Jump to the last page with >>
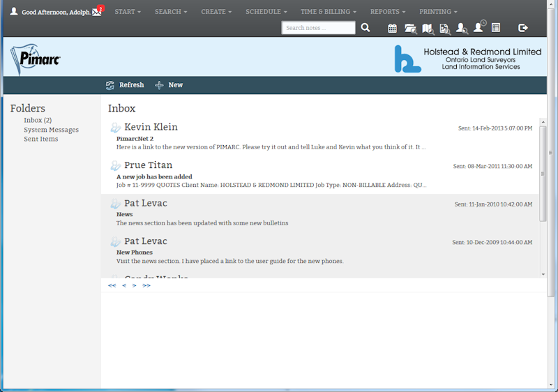The height and width of the screenshot is (392, 558). [146, 286]
